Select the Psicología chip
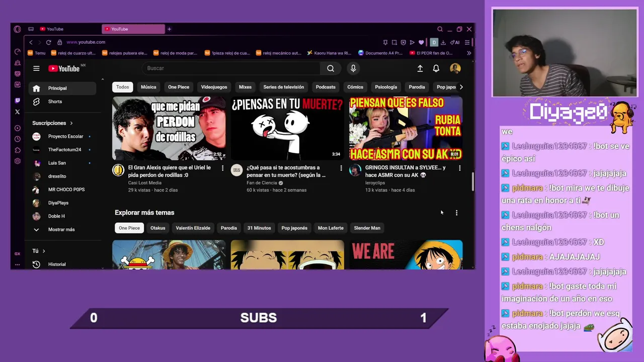Screen dimensions: 644x362 point(386,87)
